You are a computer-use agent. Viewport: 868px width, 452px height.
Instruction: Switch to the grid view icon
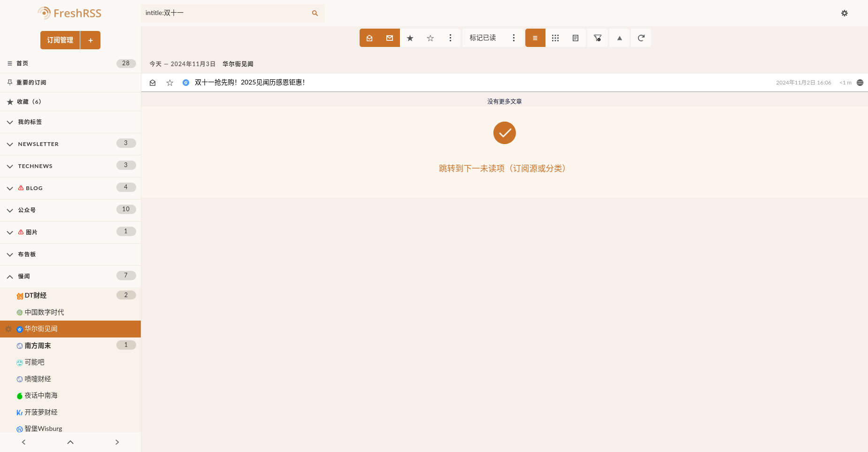555,38
